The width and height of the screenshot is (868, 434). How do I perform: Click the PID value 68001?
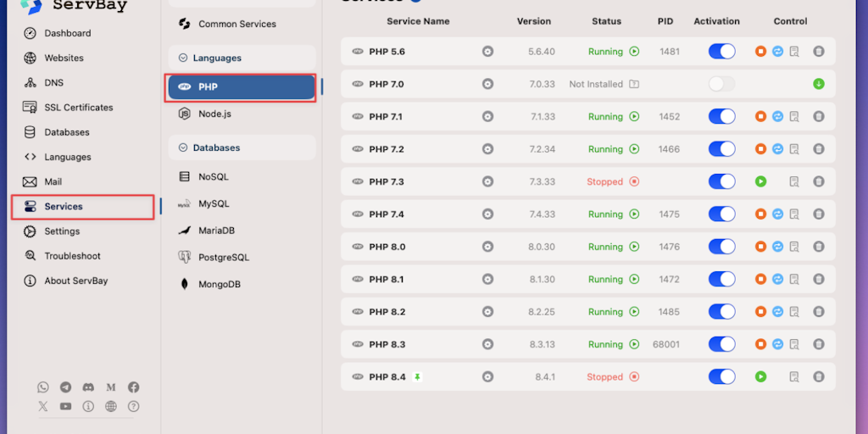(x=666, y=344)
